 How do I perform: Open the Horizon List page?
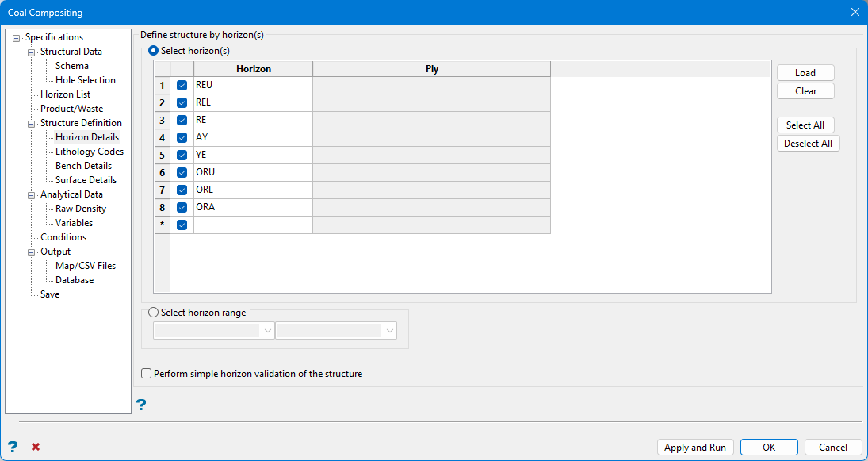coord(65,94)
